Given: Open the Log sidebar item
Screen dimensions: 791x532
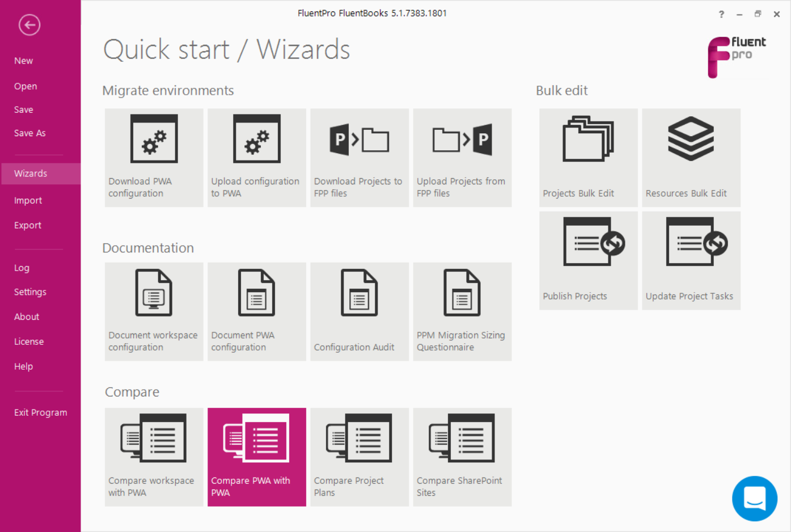Looking at the screenshot, I should point(22,268).
